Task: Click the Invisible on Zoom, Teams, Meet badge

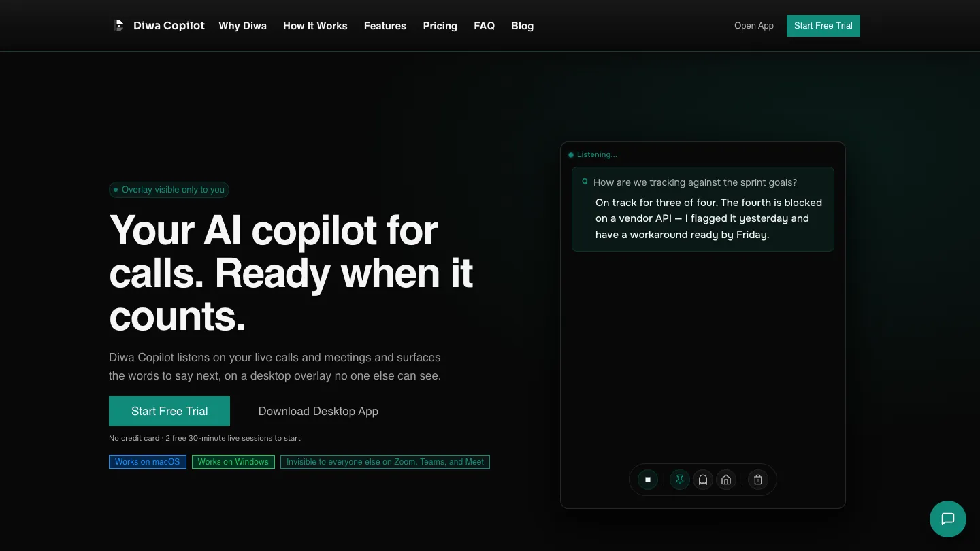Action: [385, 462]
